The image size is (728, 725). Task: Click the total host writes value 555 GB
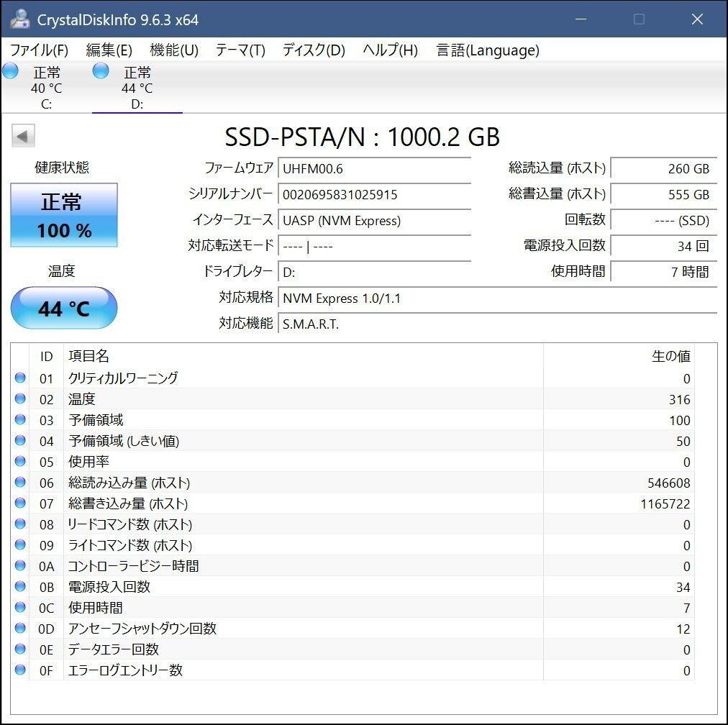[664, 194]
